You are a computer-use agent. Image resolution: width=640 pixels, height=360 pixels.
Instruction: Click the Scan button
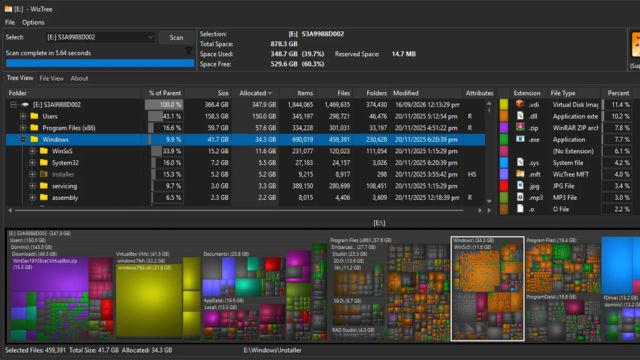coord(176,37)
